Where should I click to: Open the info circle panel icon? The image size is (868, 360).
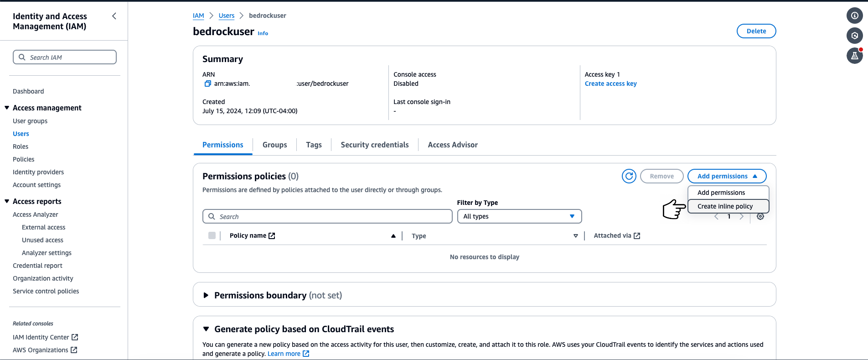pos(855,16)
